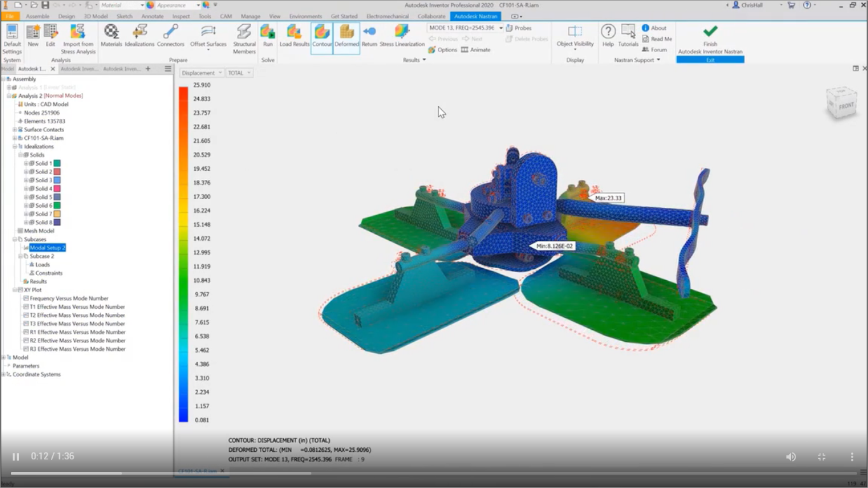Open the Electromechanical ribbon tab
This screenshot has height=488, width=868.
point(388,17)
